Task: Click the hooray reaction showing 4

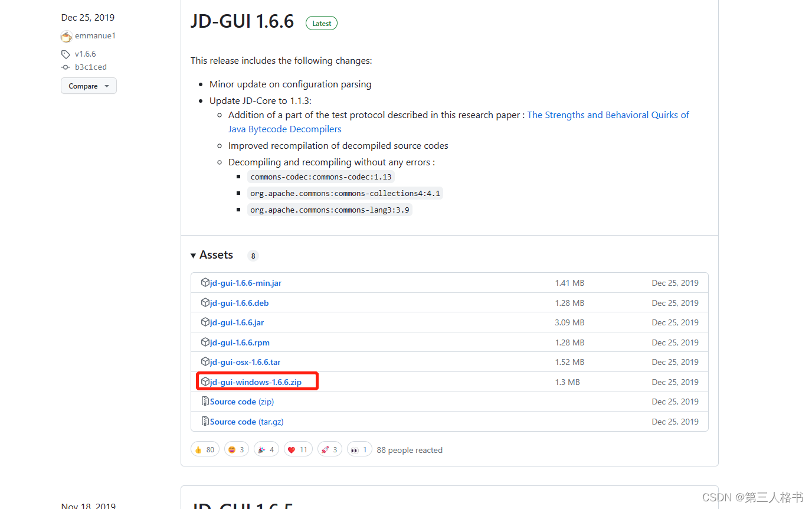Action: (x=266, y=449)
